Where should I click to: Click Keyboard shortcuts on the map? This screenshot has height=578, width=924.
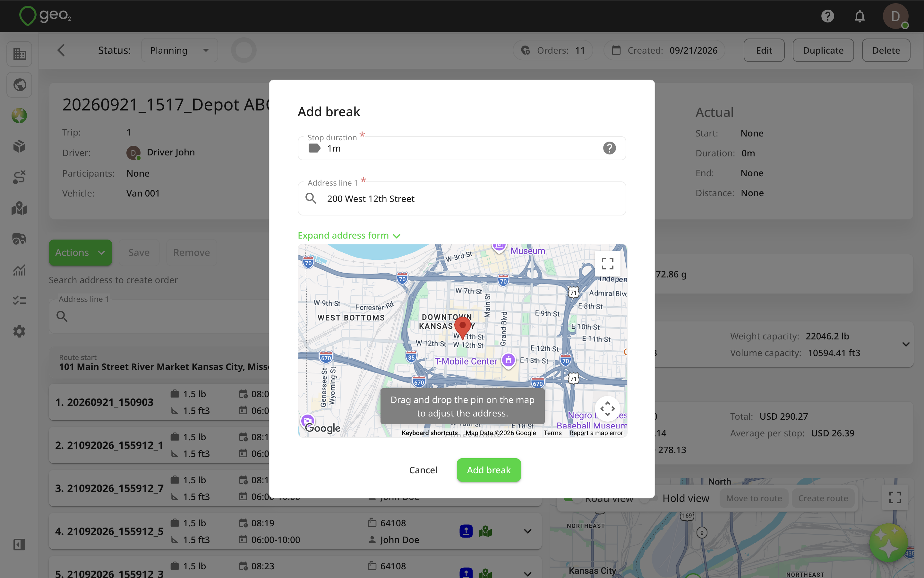[x=430, y=433]
